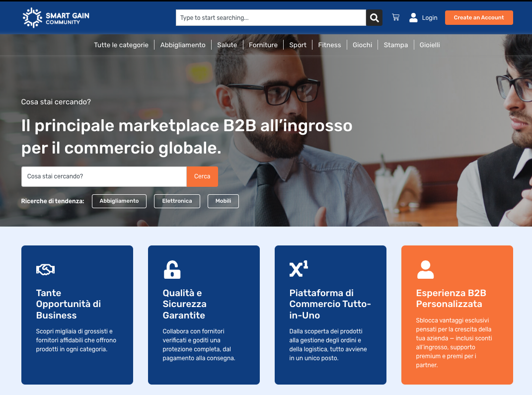Open Tutte le categorie menu

(x=121, y=45)
